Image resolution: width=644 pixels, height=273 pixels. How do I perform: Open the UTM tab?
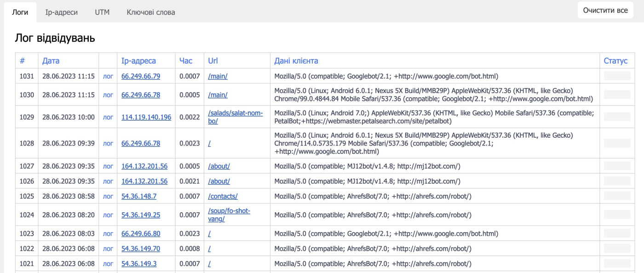[102, 12]
